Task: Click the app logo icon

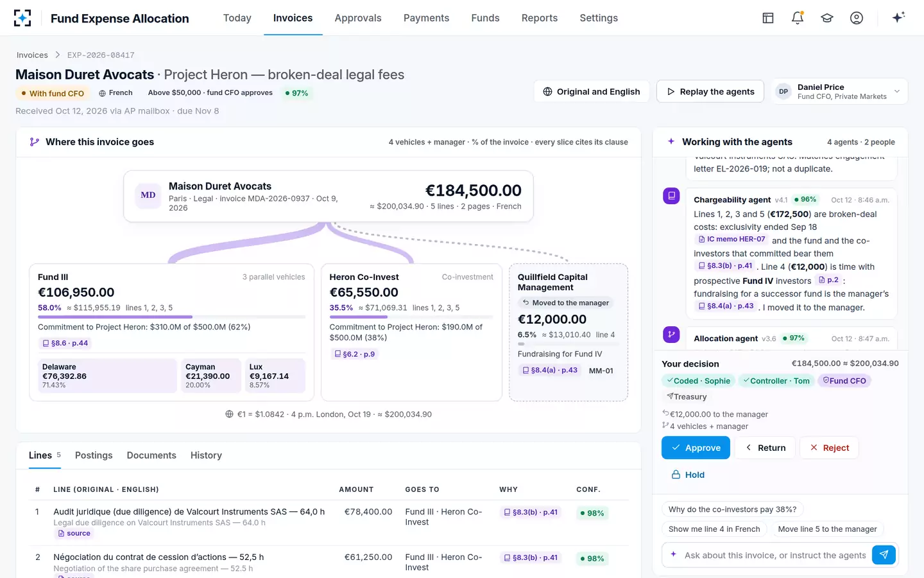Action: pyautogui.click(x=22, y=18)
